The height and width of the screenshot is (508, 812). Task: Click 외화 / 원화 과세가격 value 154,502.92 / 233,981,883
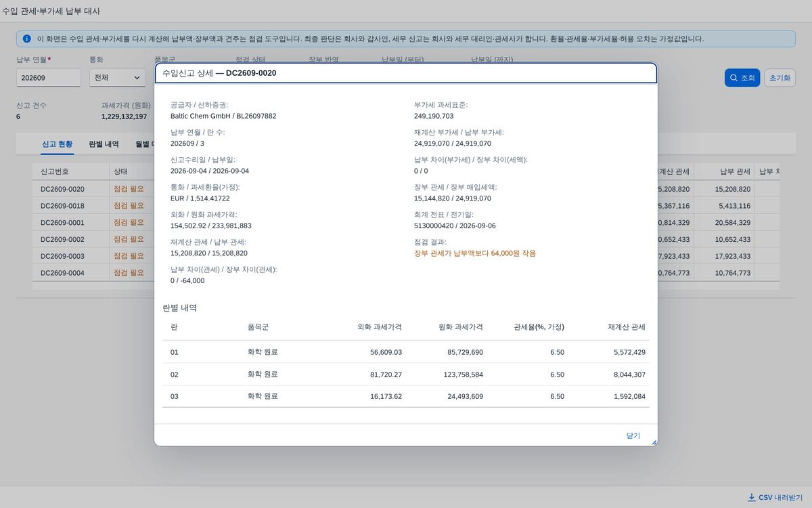211,226
